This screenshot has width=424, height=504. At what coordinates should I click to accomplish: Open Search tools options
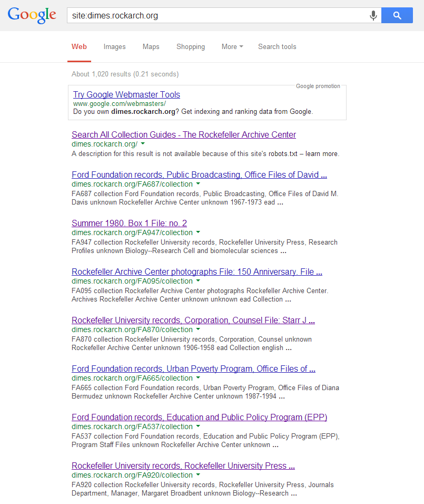(x=277, y=46)
